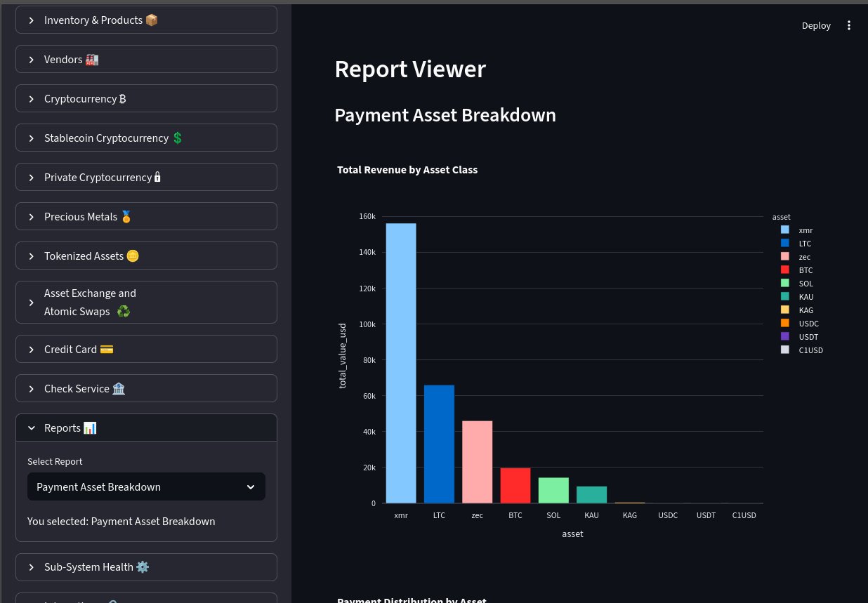Click the SOL green legend swatch
The height and width of the screenshot is (603, 868).
(784, 284)
